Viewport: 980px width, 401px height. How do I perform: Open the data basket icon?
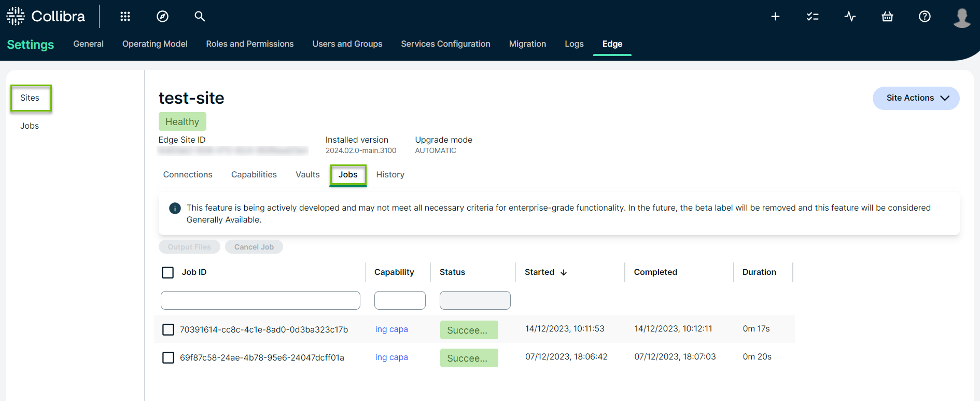click(x=887, y=17)
